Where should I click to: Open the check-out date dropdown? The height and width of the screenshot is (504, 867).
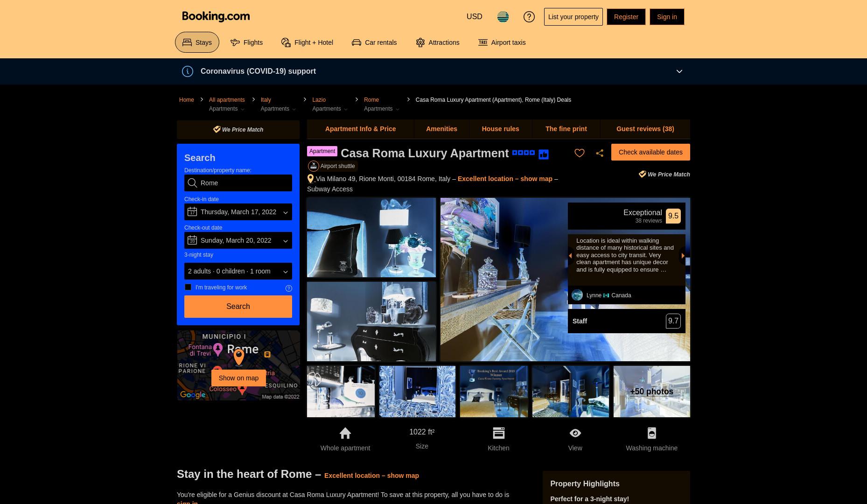click(x=238, y=240)
